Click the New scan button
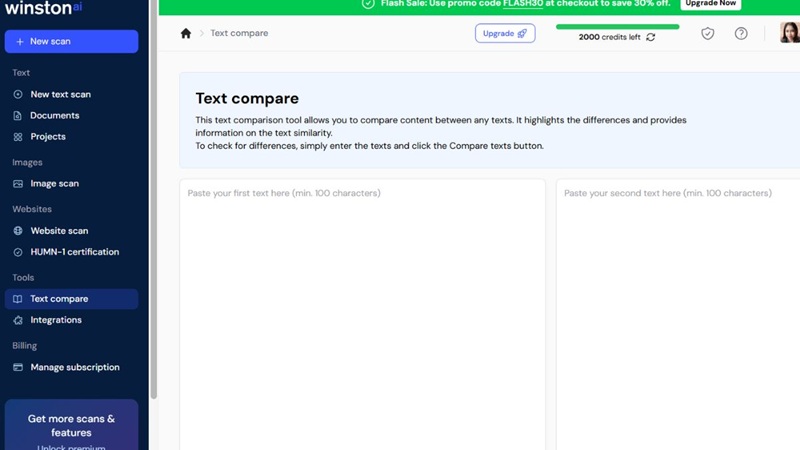 pyautogui.click(x=71, y=41)
